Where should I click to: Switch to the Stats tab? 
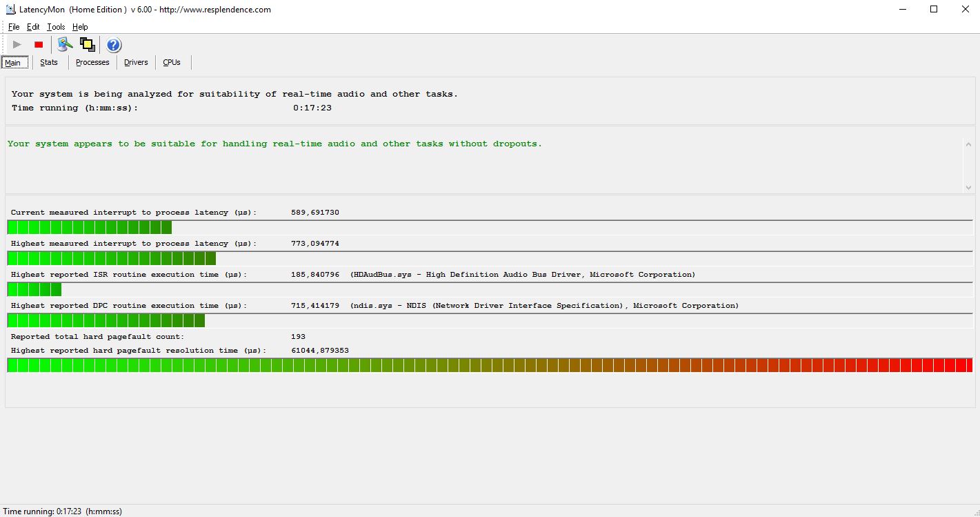49,62
